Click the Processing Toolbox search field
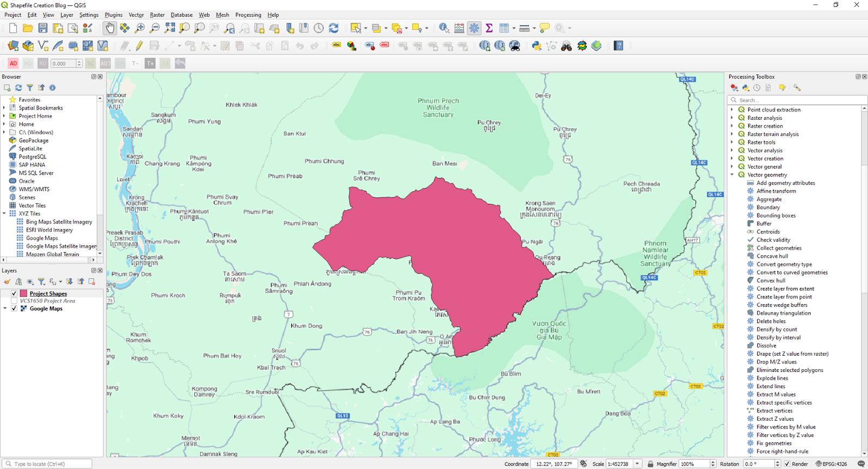Viewport: 868px width, 469px height. coord(796,100)
